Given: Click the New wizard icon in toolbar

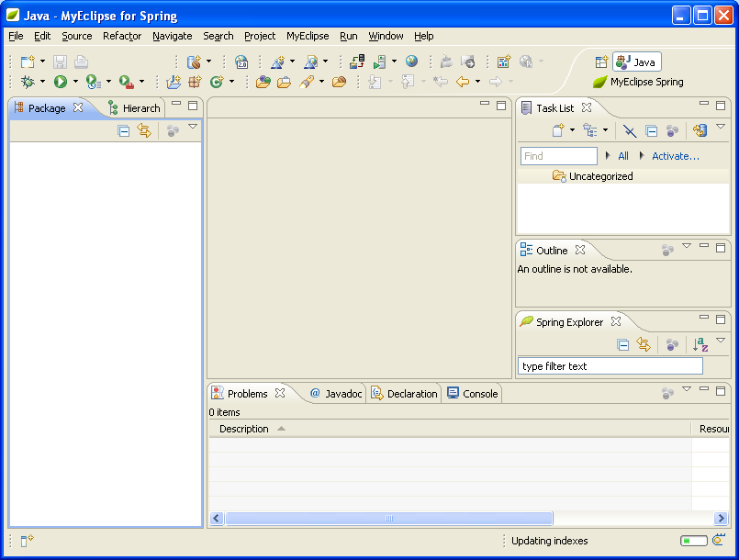Looking at the screenshot, I should pyautogui.click(x=28, y=62).
